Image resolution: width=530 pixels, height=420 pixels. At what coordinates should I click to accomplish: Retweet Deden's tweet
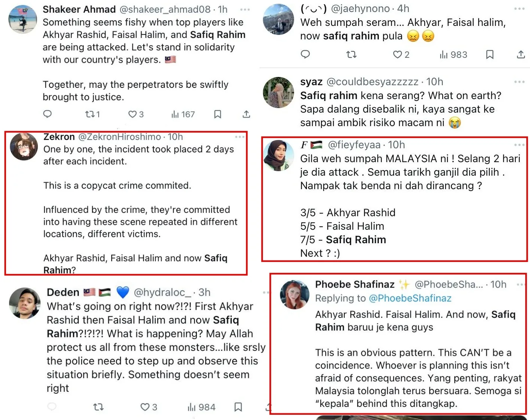(x=98, y=407)
